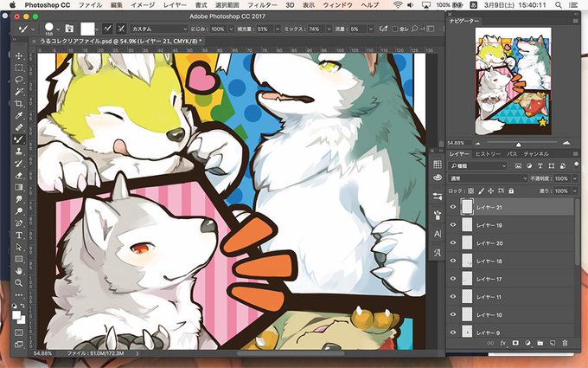The image size is (588, 368).
Task: Click the add layer style fx icon
Action: click(x=503, y=343)
